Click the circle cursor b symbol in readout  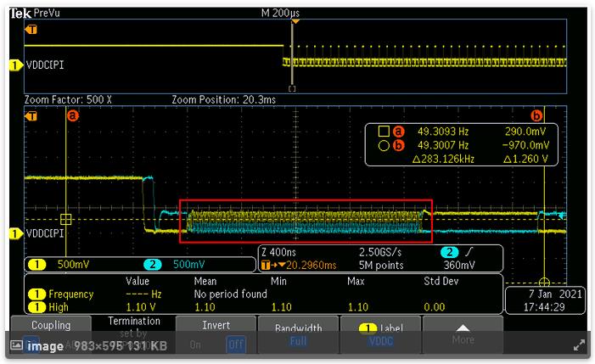click(x=384, y=146)
